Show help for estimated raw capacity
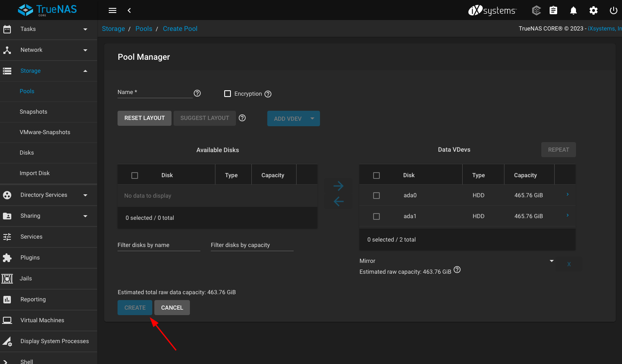Screen dimensions: 622x364 coord(457,270)
